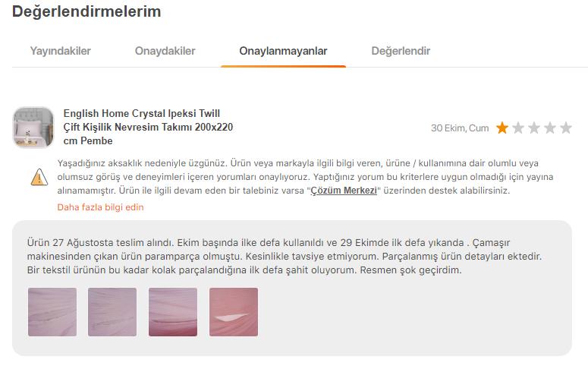Click the second gray rating star
Screen dimensions: 588x369
518,128
